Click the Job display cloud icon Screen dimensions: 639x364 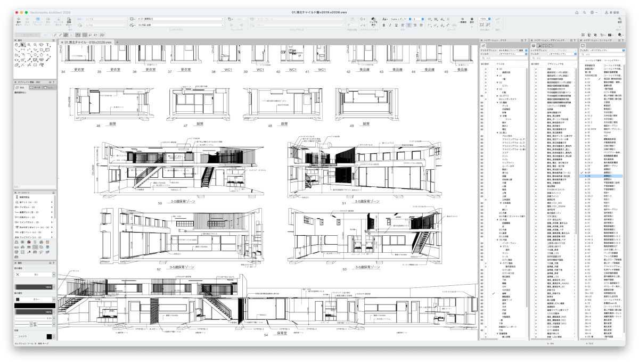pyautogui.click(x=373, y=20)
